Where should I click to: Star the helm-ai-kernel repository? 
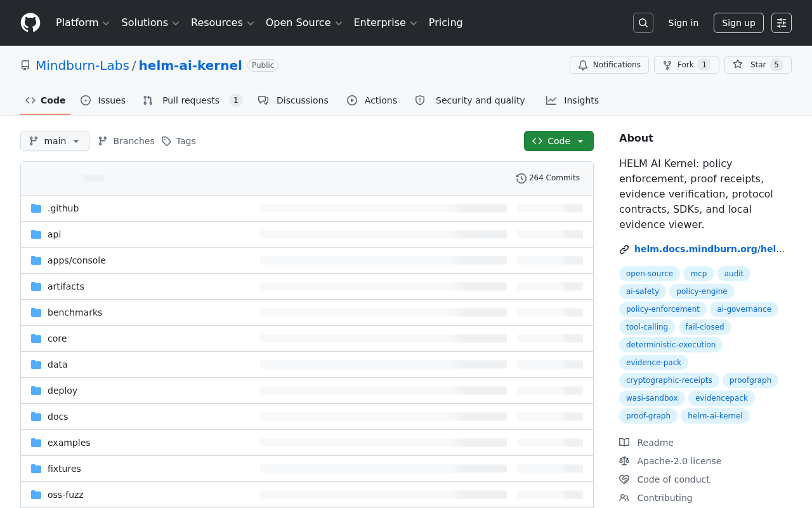pos(758,65)
